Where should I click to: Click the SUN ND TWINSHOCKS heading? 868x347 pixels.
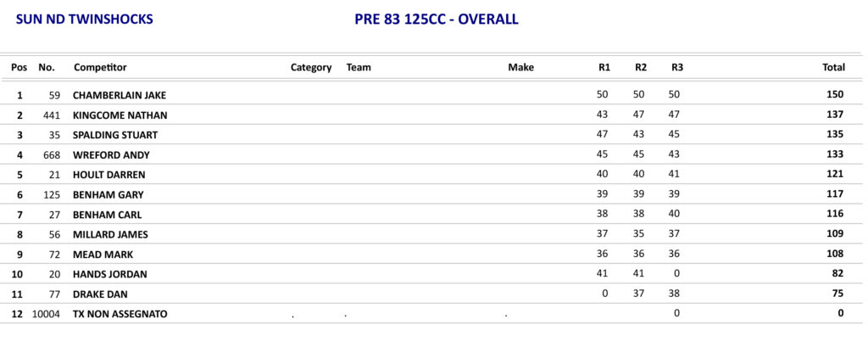[84, 19]
